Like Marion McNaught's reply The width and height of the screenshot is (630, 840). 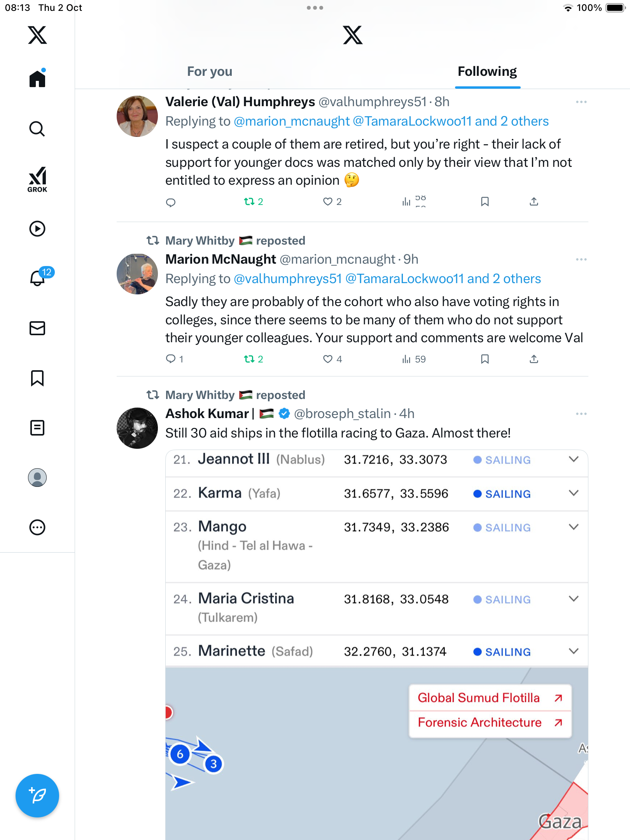pos(328,359)
